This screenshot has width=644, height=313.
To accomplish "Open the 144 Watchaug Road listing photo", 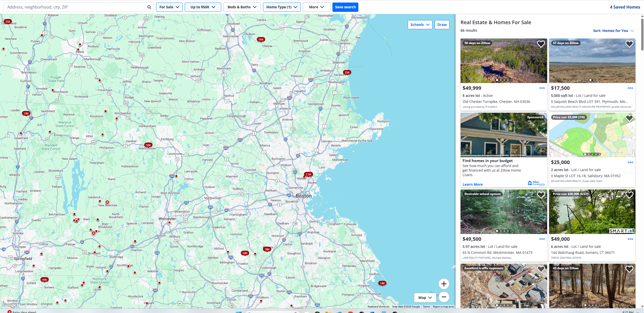I will click(592, 212).
